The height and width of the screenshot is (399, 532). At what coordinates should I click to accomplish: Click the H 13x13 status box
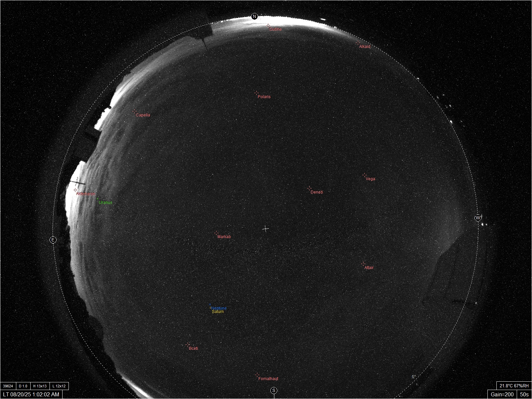40,386
